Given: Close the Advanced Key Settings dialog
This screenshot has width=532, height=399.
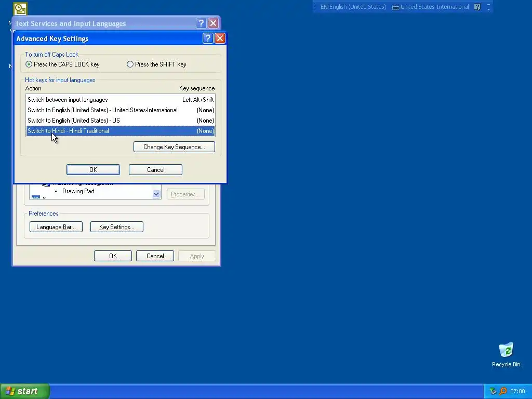Looking at the screenshot, I should (x=220, y=38).
